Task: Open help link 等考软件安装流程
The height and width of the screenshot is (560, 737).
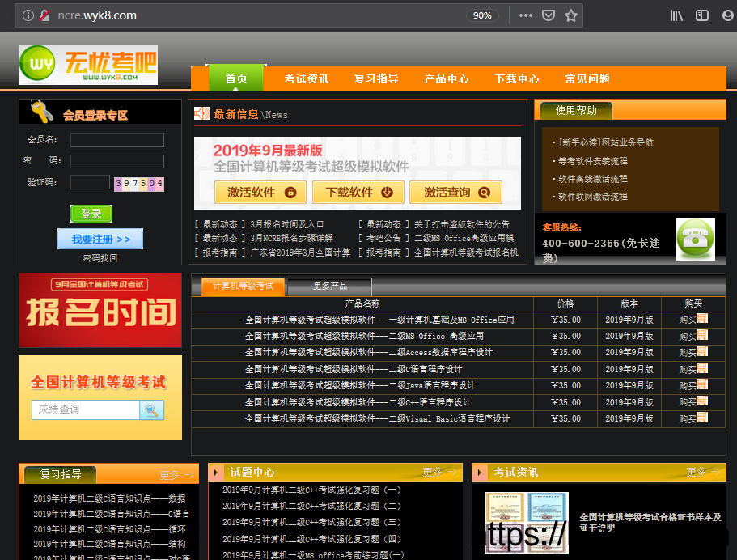Action: click(593, 161)
